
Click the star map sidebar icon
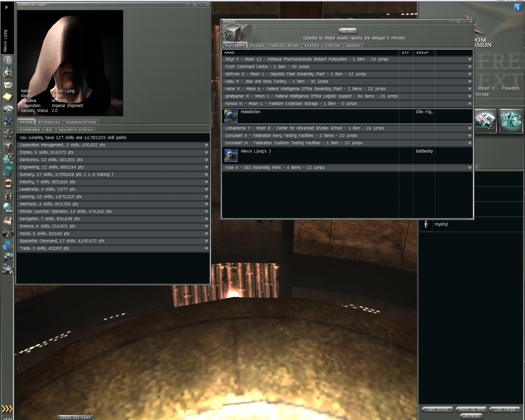[8, 122]
